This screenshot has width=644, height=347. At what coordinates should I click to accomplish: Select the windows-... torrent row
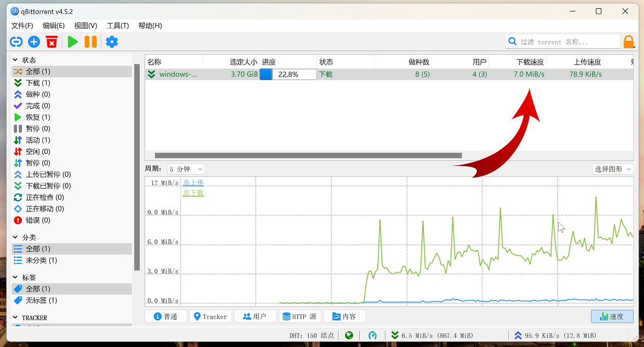[x=389, y=74]
